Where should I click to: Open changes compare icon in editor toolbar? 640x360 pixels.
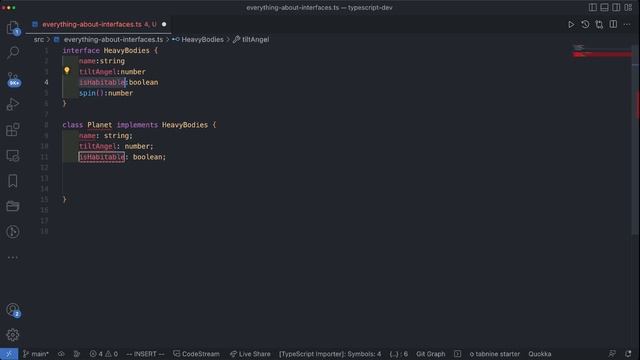tap(599, 24)
